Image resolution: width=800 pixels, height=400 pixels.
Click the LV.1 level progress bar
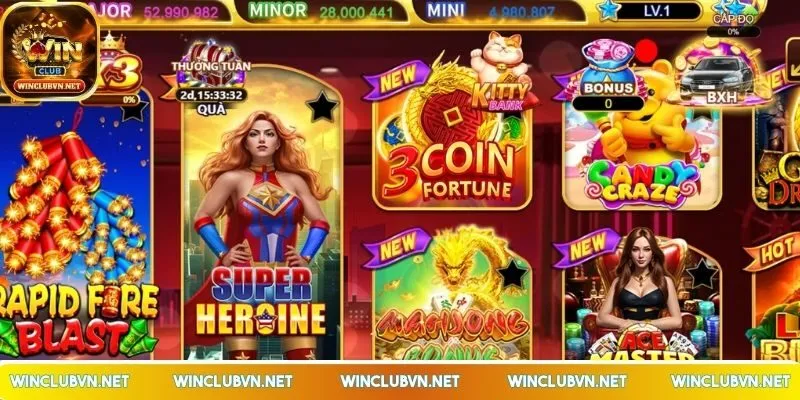658,11
